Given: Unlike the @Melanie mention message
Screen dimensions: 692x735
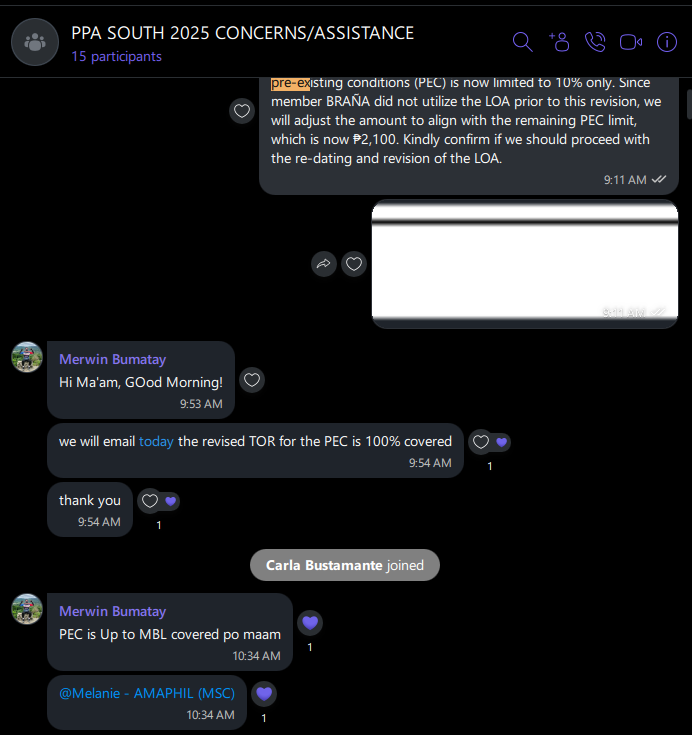Looking at the screenshot, I should pyautogui.click(x=264, y=694).
